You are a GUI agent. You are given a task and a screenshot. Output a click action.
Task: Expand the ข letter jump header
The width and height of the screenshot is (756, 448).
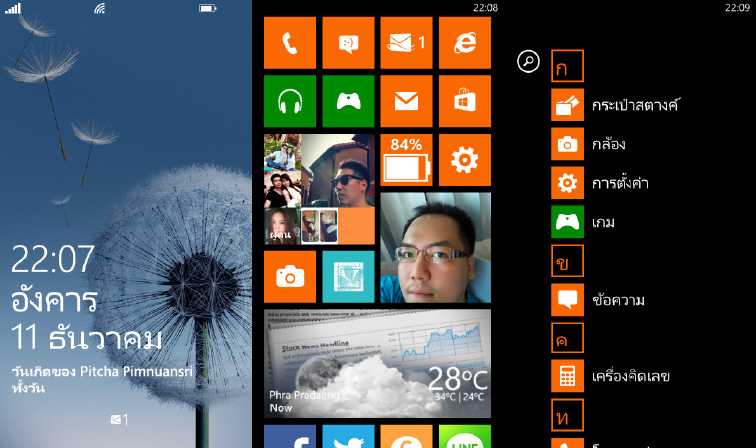pos(567,260)
